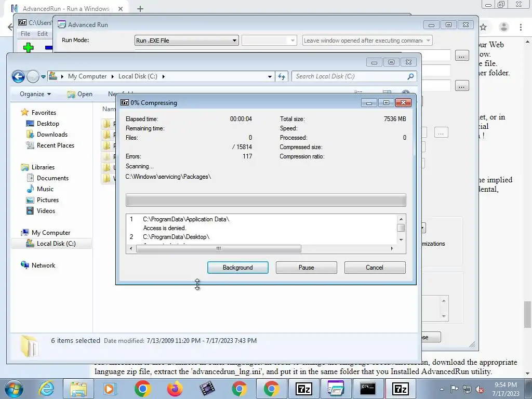Open Chrome three-dot menu
The height and width of the screenshot is (399, 532).
click(521, 27)
